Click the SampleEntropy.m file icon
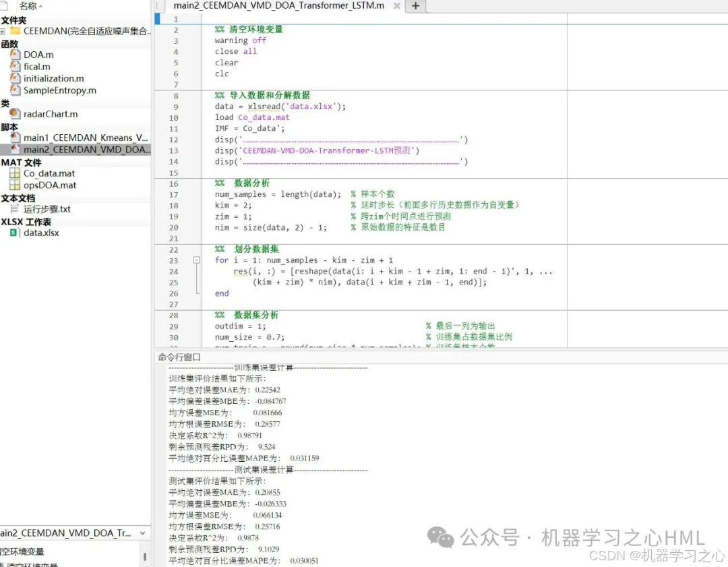Image resolution: width=728 pixels, height=567 pixels. (16, 90)
